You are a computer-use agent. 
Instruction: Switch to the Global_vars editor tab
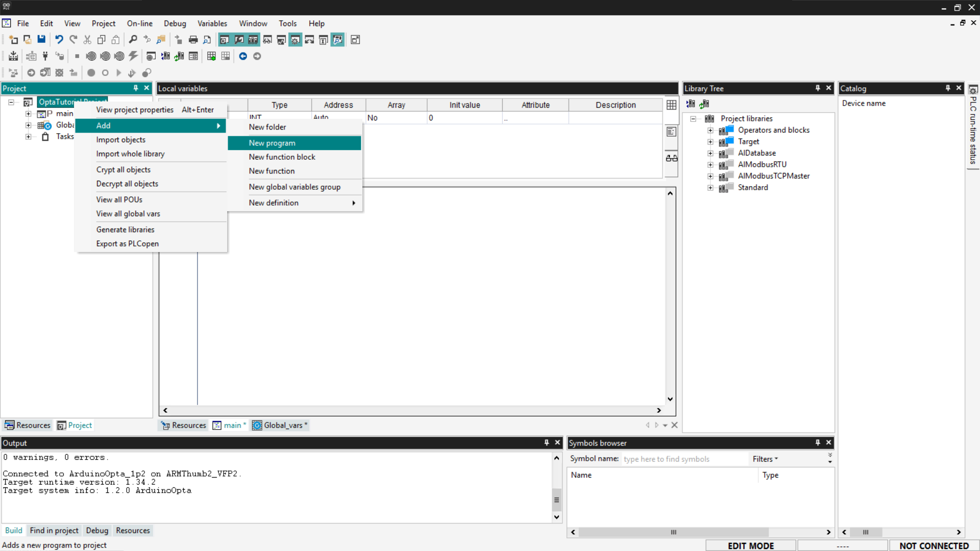click(x=282, y=425)
